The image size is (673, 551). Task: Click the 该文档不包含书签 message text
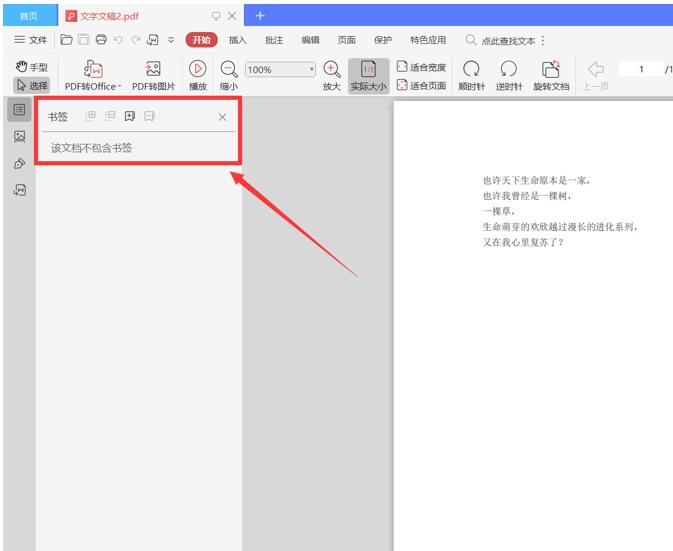tap(91, 148)
